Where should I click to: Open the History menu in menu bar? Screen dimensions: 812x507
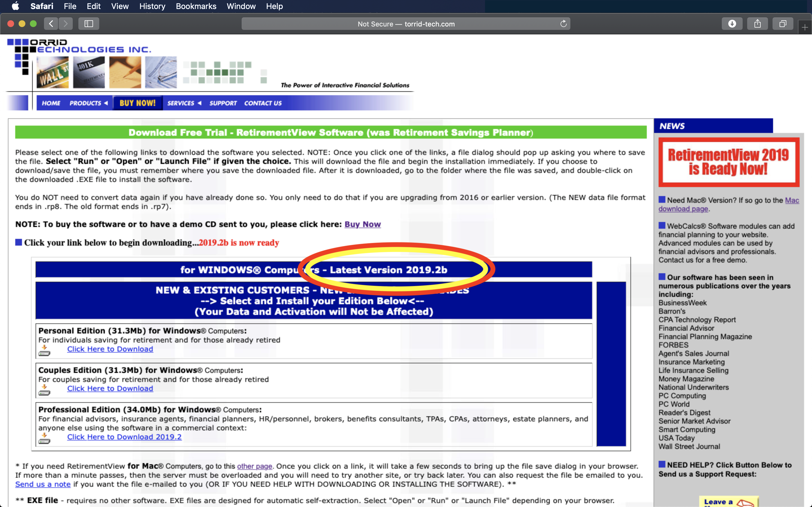pyautogui.click(x=152, y=6)
